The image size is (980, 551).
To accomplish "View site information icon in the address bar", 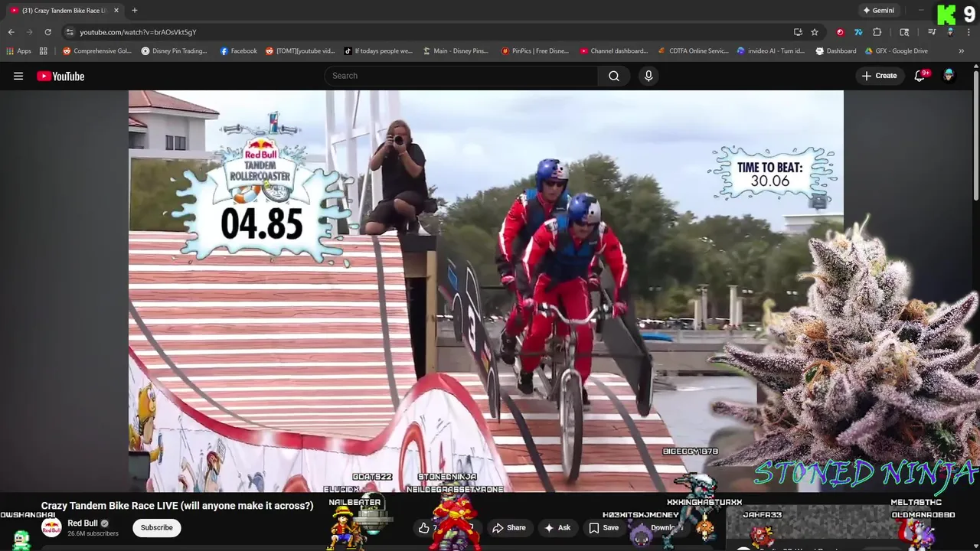I will pyautogui.click(x=70, y=32).
